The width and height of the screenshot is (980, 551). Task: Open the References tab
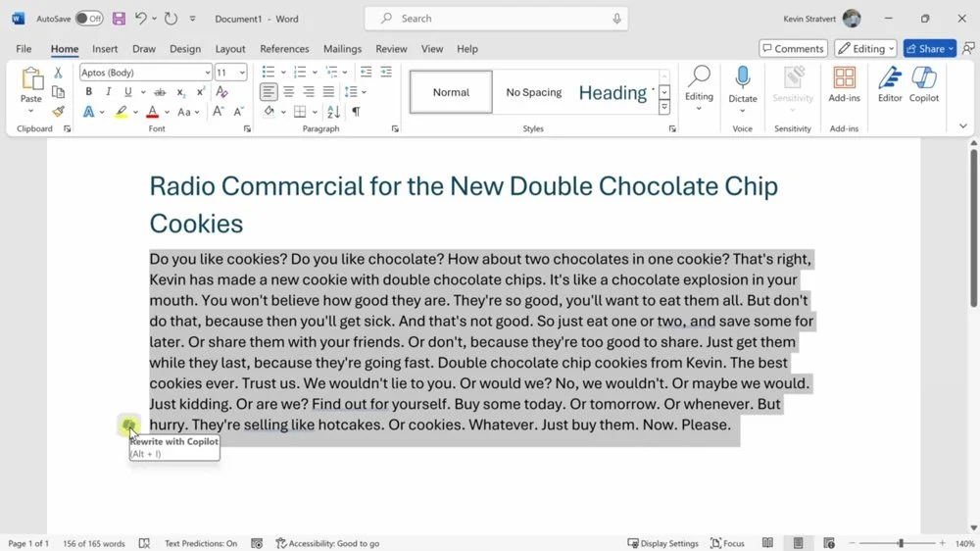[x=284, y=48]
